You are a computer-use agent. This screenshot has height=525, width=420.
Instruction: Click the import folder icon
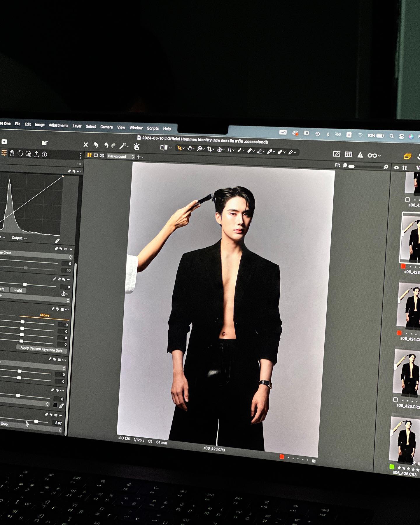pos(44,143)
